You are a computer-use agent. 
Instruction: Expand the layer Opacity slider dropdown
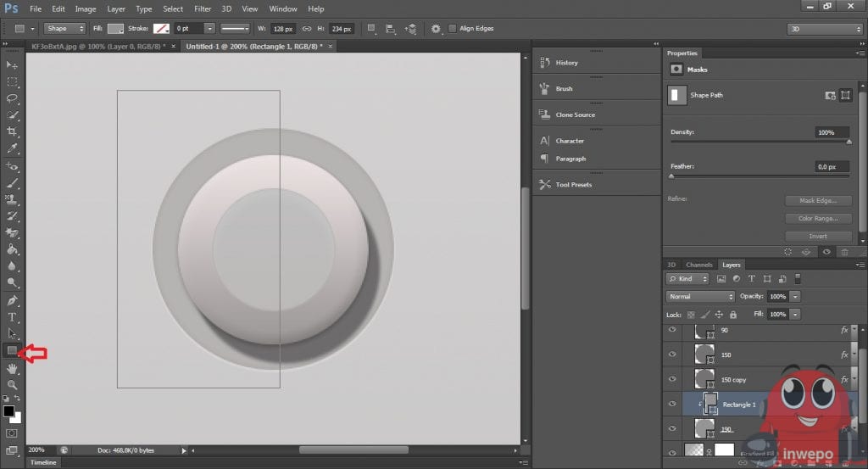pyautogui.click(x=795, y=297)
